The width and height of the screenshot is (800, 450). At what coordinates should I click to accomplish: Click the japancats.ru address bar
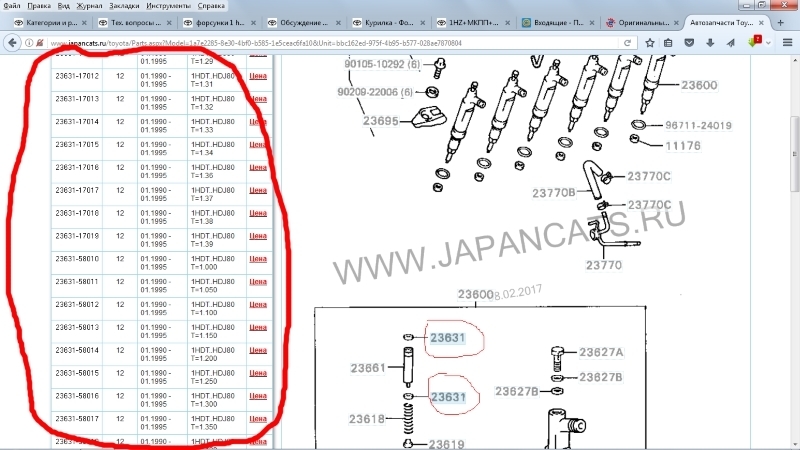[x=334, y=43]
